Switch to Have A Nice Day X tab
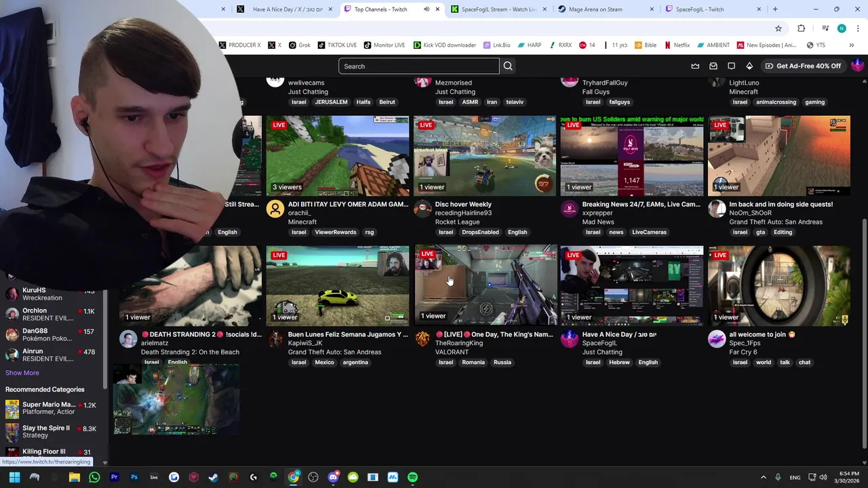The image size is (868, 488). pos(285,9)
